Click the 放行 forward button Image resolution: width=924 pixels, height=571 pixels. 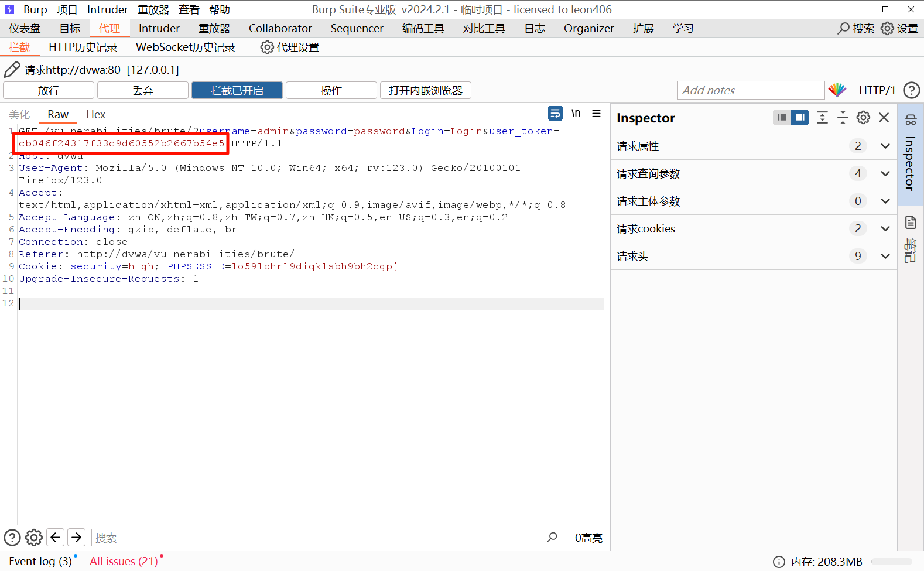pos(49,90)
